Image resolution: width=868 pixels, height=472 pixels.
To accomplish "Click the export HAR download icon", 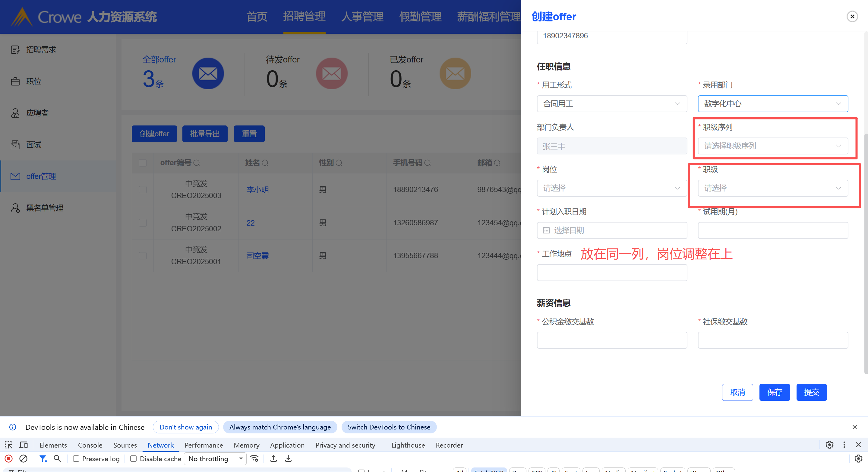I will pyautogui.click(x=289, y=458).
